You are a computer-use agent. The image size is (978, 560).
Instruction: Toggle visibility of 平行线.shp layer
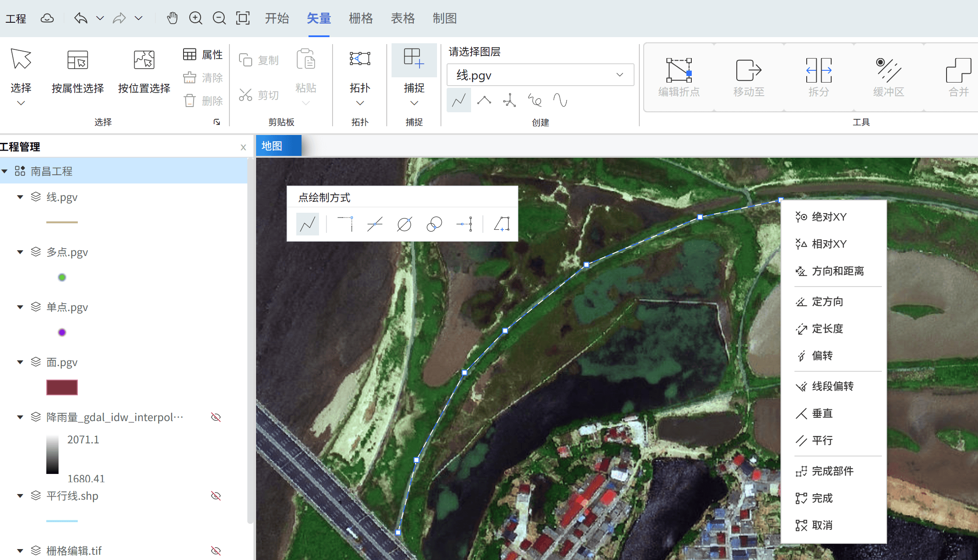tap(216, 496)
